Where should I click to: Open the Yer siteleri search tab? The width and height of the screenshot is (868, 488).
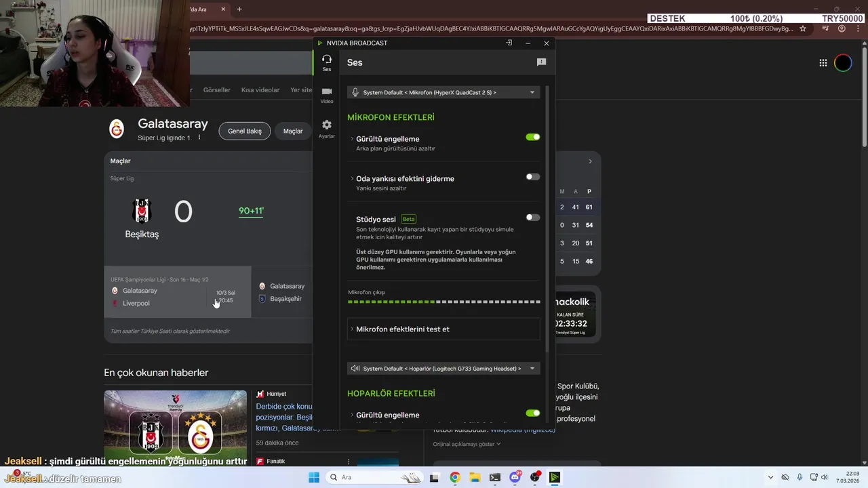point(301,89)
